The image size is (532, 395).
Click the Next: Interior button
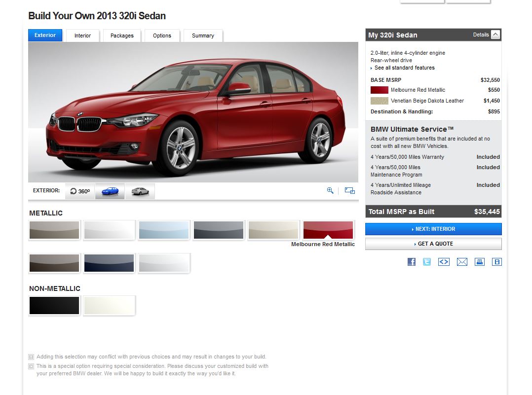tap(433, 229)
